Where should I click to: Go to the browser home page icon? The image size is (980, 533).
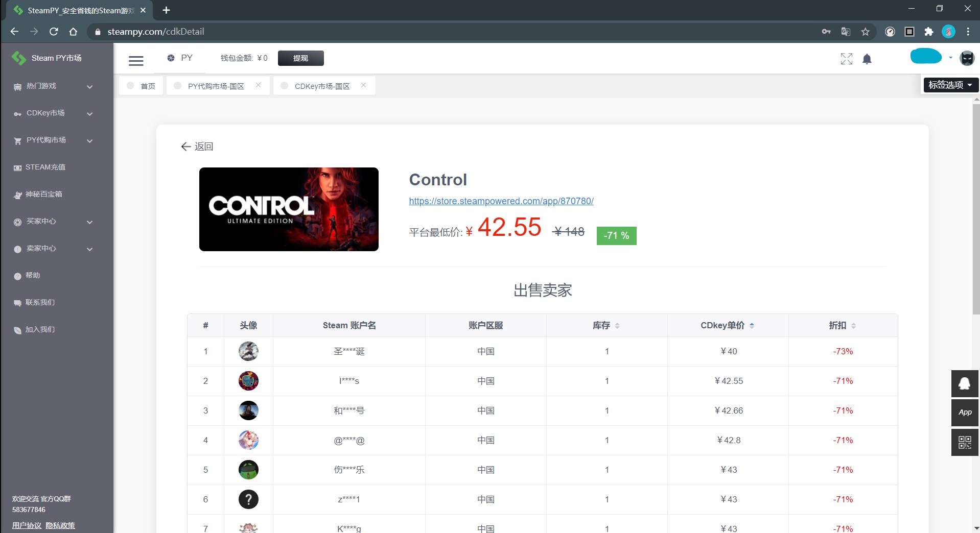[x=73, y=32]
